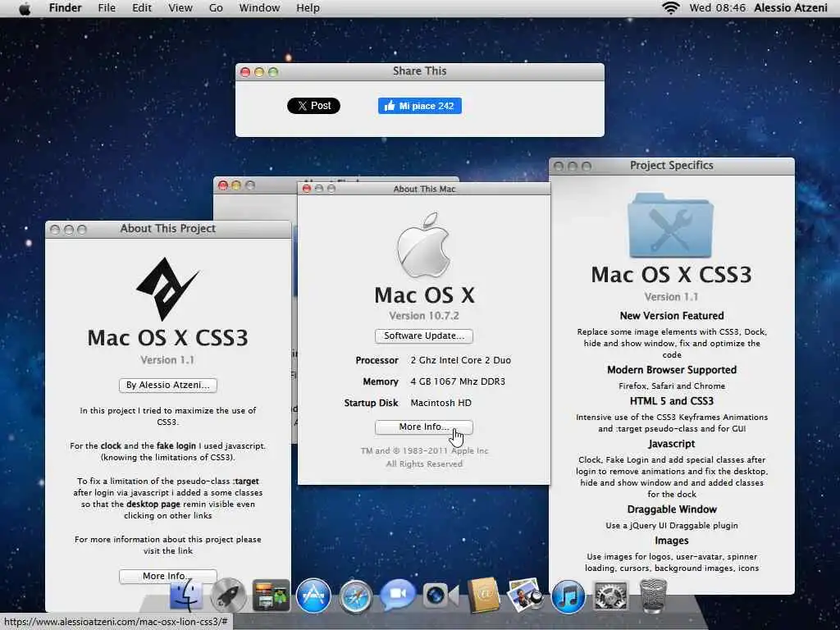Click the Javascript heading in Project Specifics

point(671,444)
